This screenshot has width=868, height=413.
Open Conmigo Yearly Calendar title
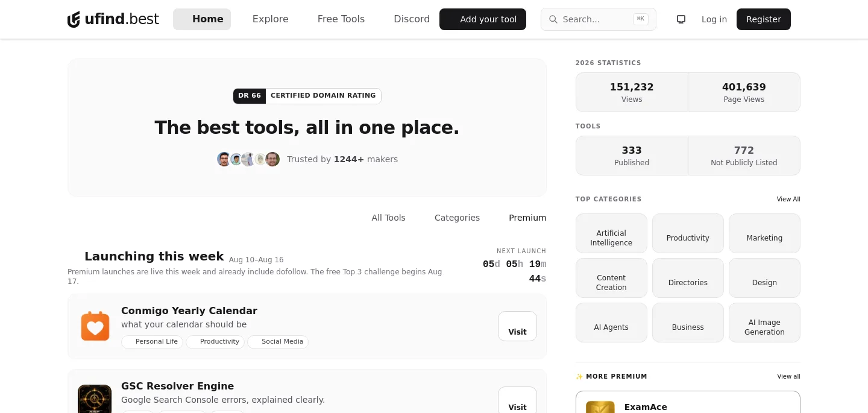pos(189,311)
